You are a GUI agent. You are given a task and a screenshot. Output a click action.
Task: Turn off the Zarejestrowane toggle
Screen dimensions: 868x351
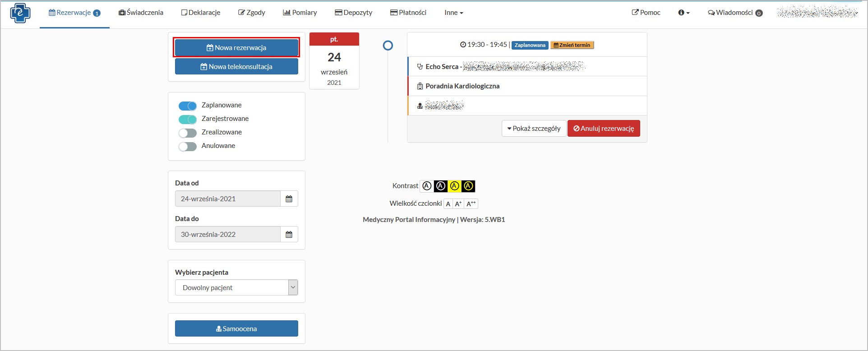click(x=188, y=119)
